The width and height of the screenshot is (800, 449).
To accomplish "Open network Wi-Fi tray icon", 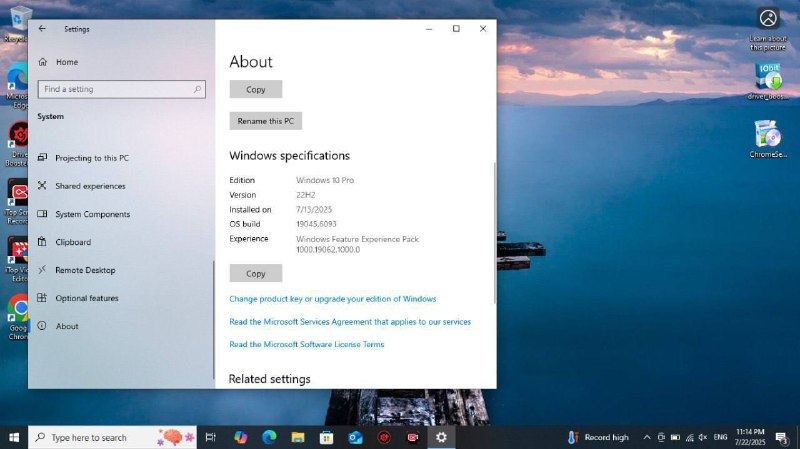I will coord(689,437).
